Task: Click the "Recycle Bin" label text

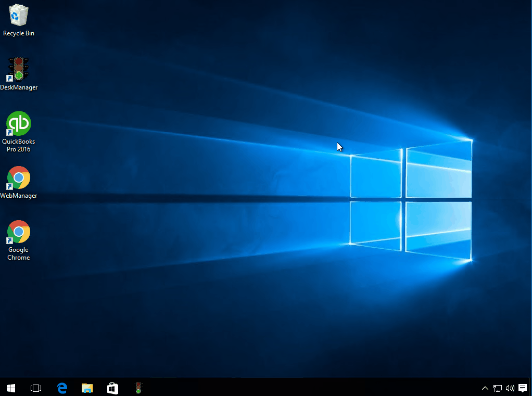Action: [19, 33]
